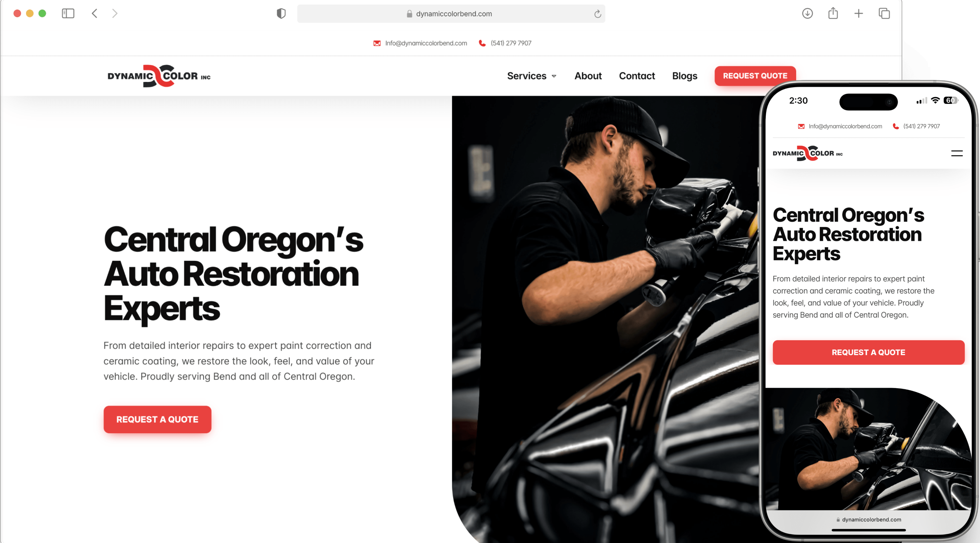Open the mobile hamburger menu
The image size is (980, 543).
point(957,154)
